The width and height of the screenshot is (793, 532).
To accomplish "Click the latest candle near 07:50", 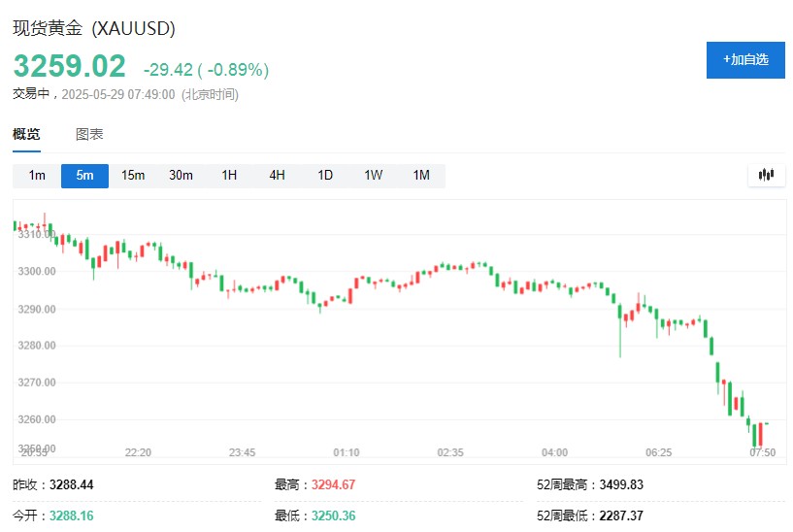I will (766, 424).
